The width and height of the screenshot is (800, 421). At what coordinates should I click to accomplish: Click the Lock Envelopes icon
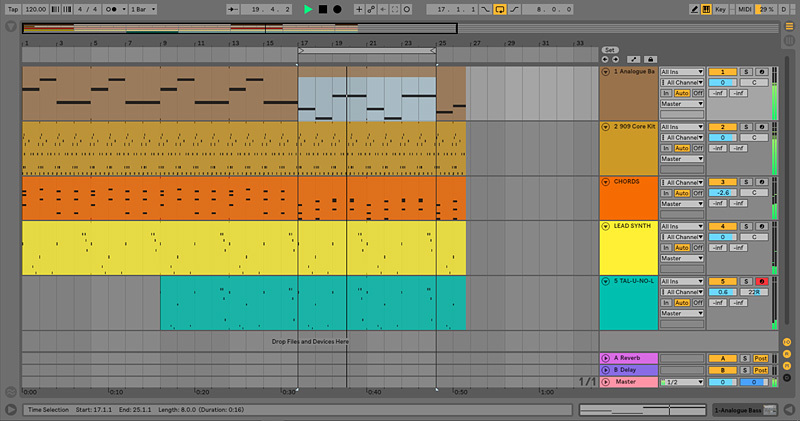(650, 59)
